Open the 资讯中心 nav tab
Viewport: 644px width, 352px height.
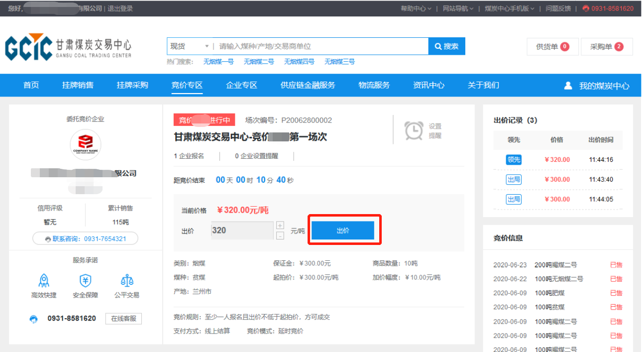click(x=429, y=85)
